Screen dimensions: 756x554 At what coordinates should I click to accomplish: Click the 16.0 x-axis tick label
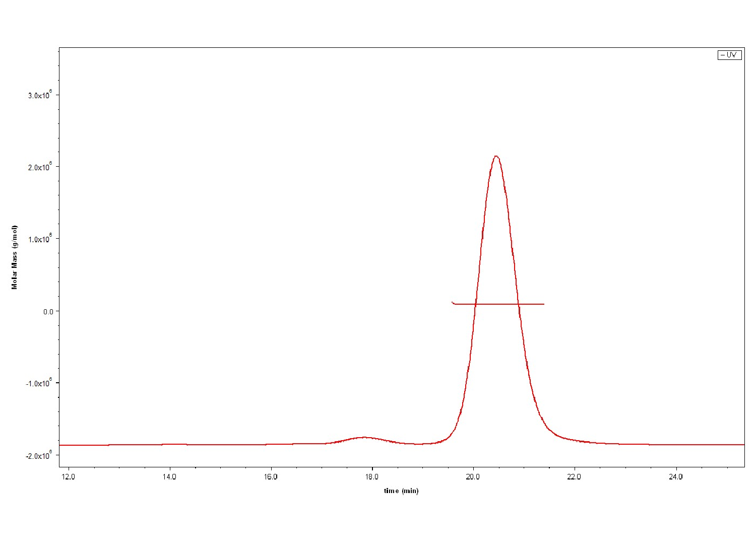click(271, 477)
